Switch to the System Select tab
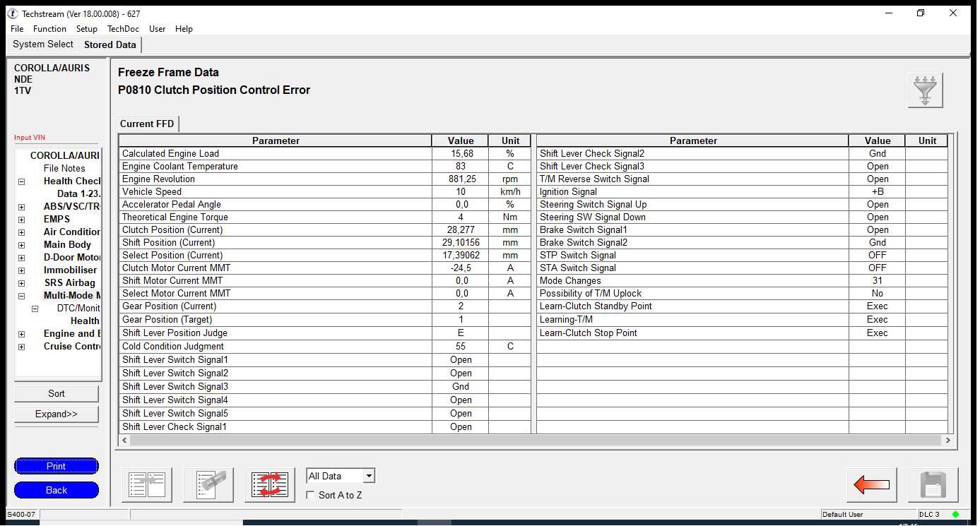 point(43,44)
